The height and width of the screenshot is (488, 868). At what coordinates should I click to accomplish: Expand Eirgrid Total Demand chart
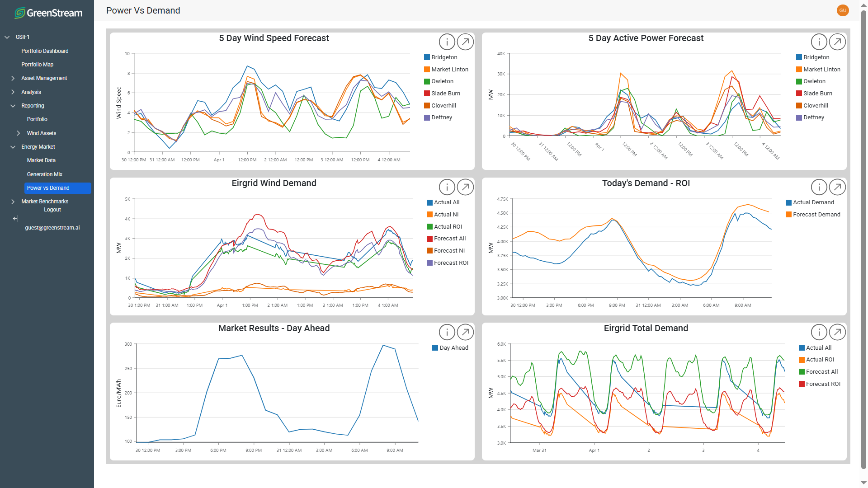pos(837,333)
